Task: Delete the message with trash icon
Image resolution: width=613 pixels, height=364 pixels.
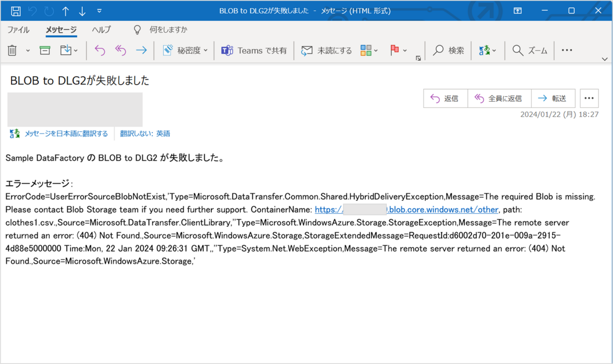Action: 12,50
